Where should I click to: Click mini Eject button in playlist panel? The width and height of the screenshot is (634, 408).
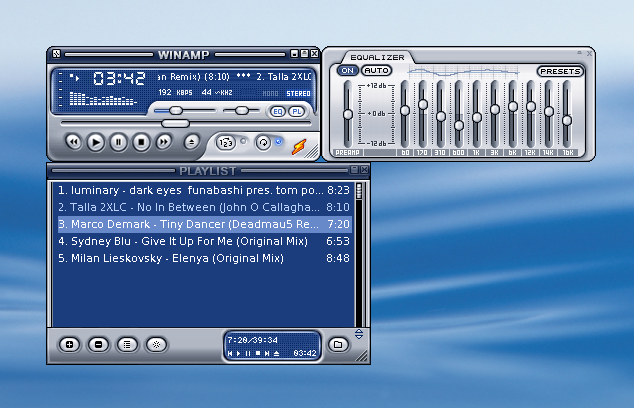pyautogui.click(x=277, y=353)
